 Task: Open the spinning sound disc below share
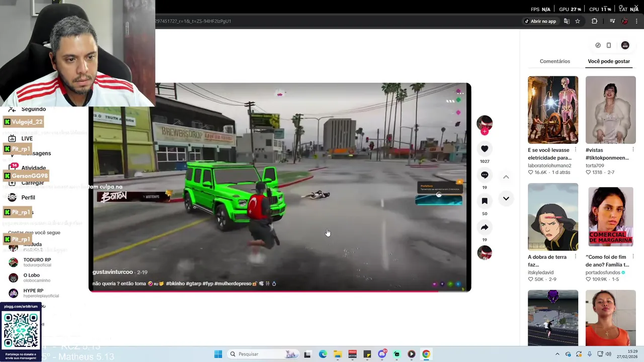485,252
